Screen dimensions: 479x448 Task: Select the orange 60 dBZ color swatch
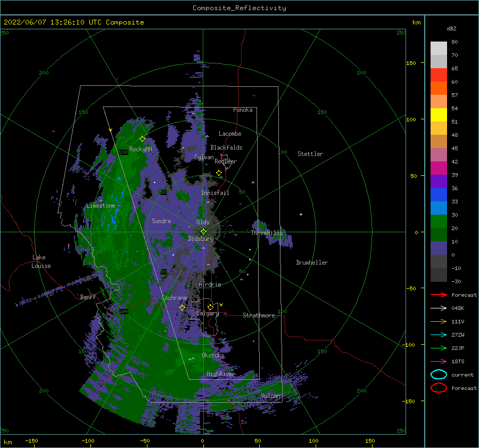(439, 88)
